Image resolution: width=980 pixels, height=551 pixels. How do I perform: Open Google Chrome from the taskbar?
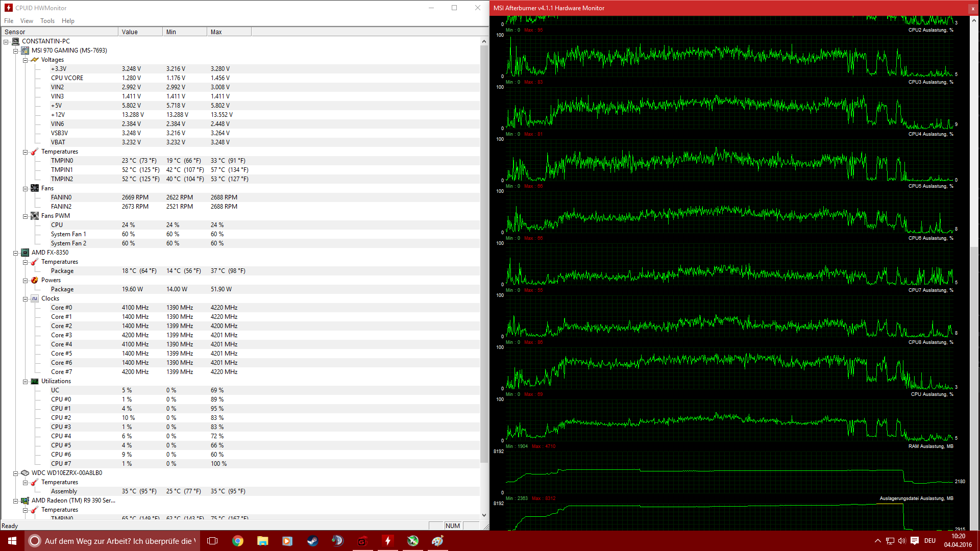(x=238, y=541)
